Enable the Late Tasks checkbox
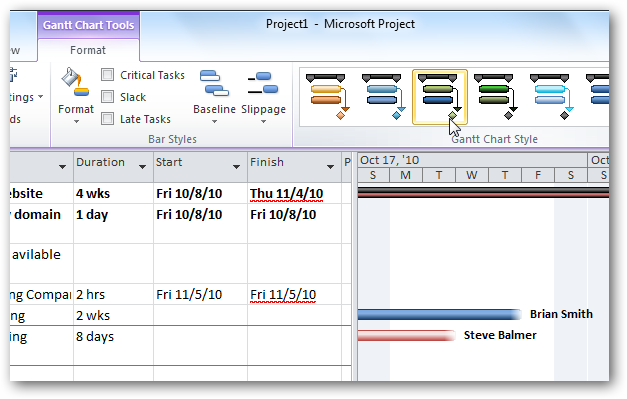Image resolution: width=627 pixels, height=399 pixels. pyautogui.click(x=107, y=119)
